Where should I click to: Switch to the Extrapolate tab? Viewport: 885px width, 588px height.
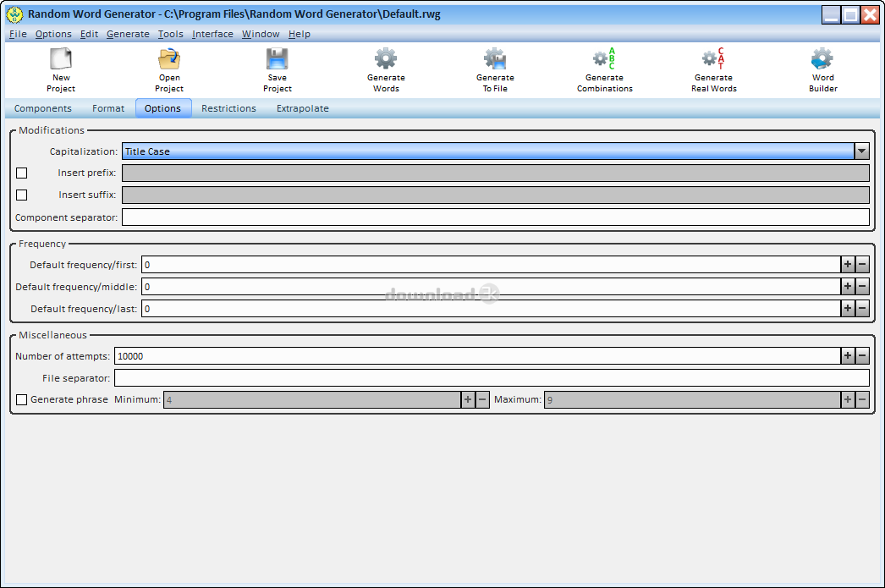(x=302, y=108)
